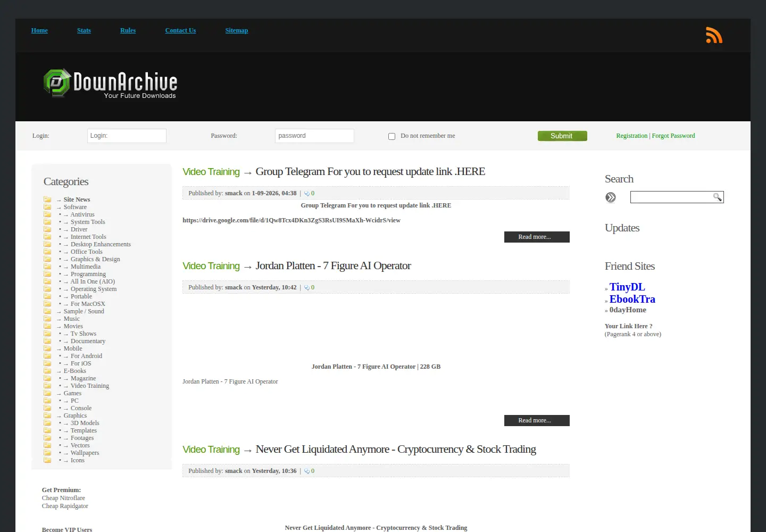Open the EbookTra friend site
This screenshot has height=532, width=766.
coord(632,299)
